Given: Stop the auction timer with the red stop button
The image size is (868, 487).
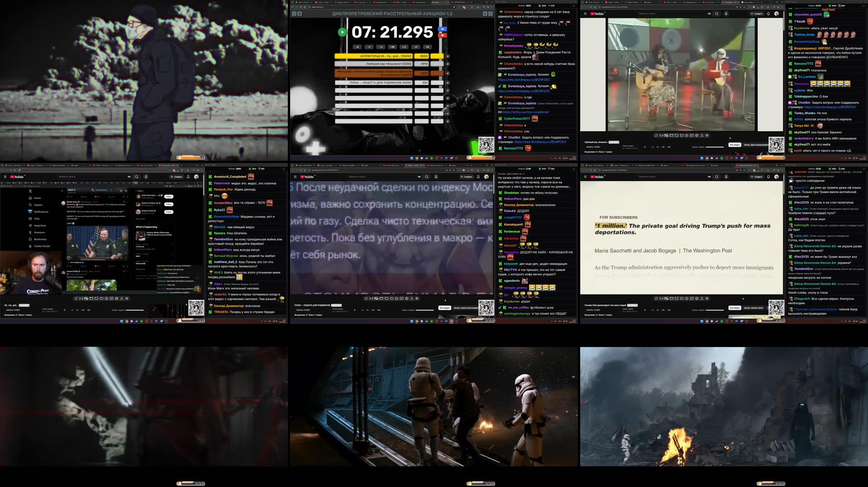Looking at the screenshot, I should pos(442,35).
